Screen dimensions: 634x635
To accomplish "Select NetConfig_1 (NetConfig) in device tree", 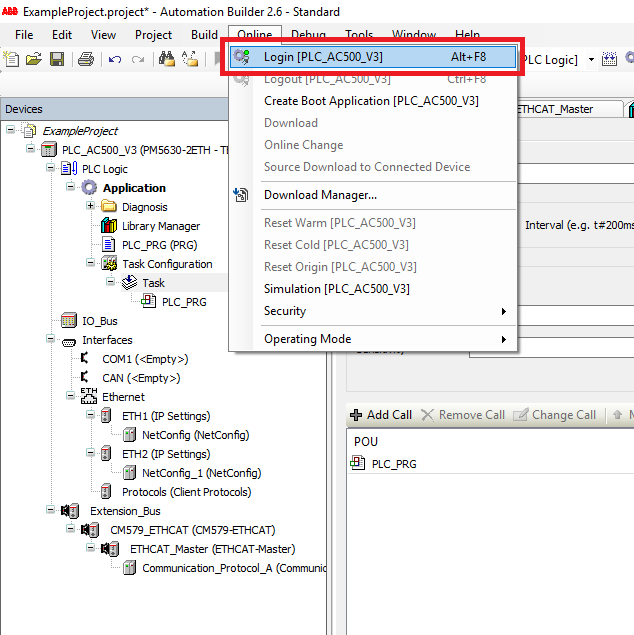I will 200,473.
